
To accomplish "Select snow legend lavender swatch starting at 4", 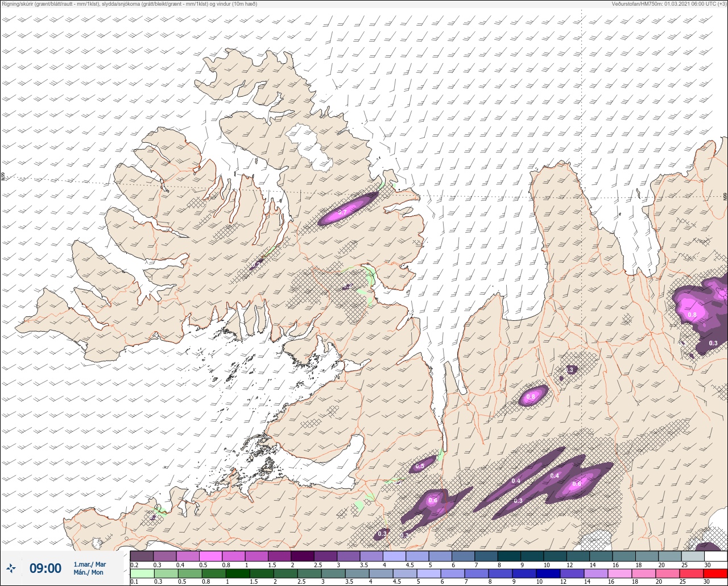I will pyautogui.click(x=394, y=556).
